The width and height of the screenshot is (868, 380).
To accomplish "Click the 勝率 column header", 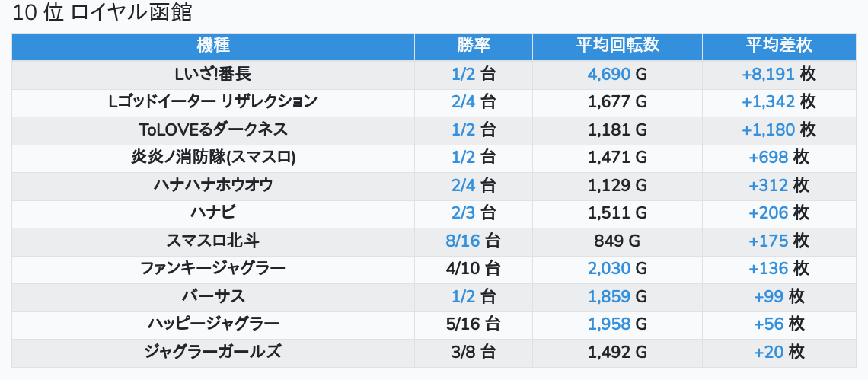I will point(473,45).
